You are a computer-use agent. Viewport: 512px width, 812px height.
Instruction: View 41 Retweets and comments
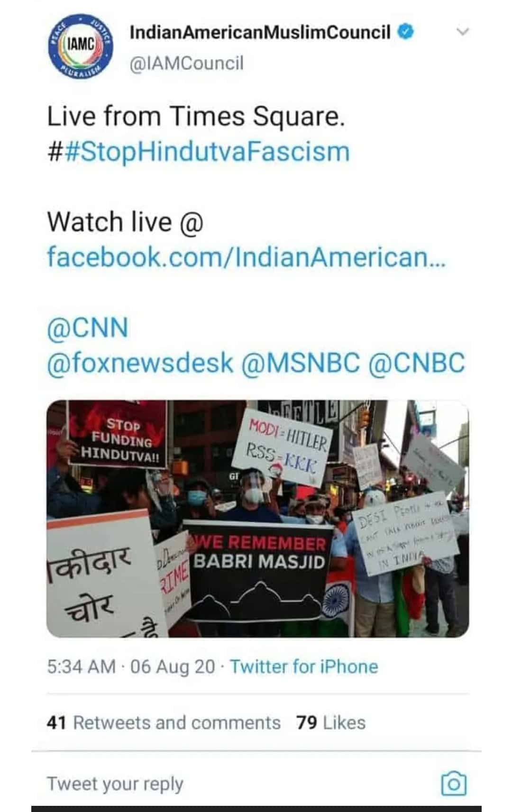click(164, 723)
